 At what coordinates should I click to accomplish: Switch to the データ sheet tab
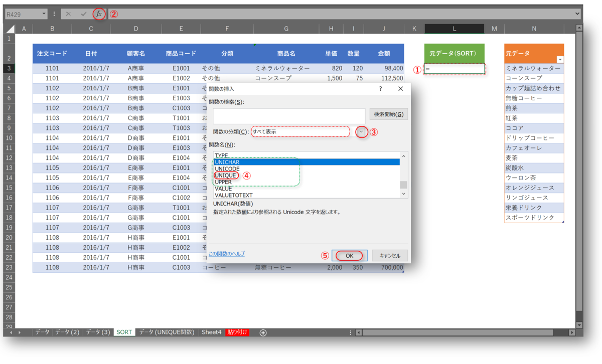(43, 332)
